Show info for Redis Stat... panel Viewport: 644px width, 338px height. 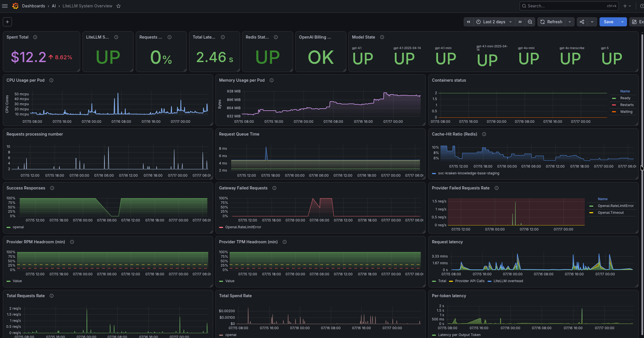[276, 37]
